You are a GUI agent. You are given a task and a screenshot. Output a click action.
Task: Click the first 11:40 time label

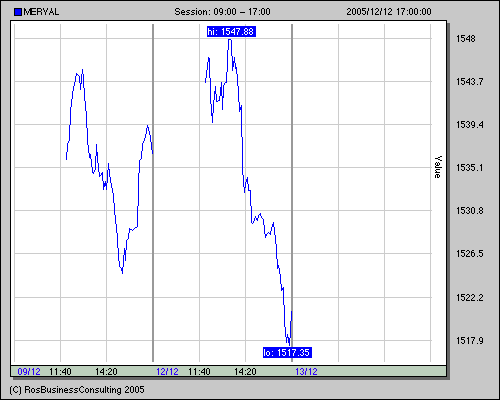(x=60, y=372)
